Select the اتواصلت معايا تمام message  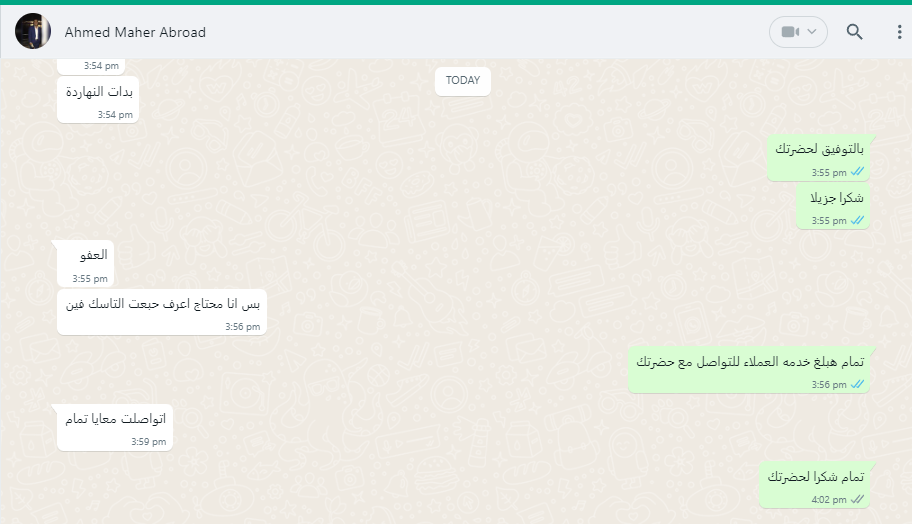(115, 427)
